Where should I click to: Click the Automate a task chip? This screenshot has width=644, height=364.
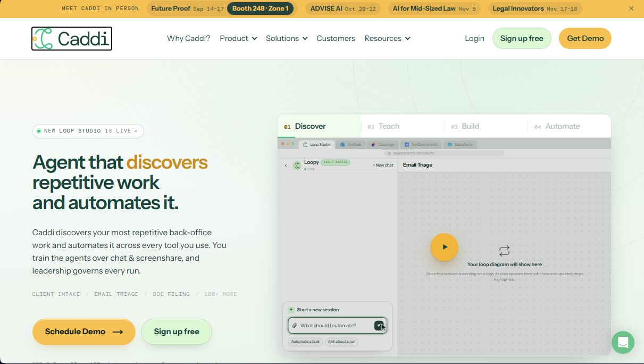point(305,342)
